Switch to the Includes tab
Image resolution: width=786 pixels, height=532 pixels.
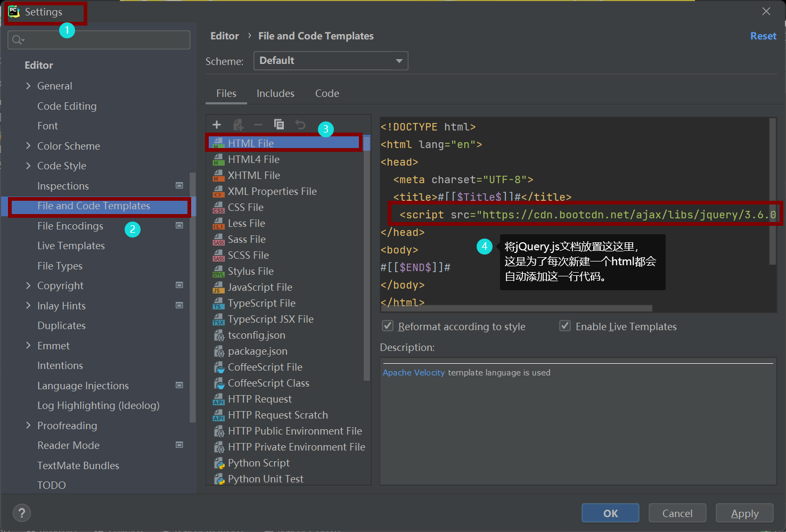pyautogui.click(x=275, y=93)
